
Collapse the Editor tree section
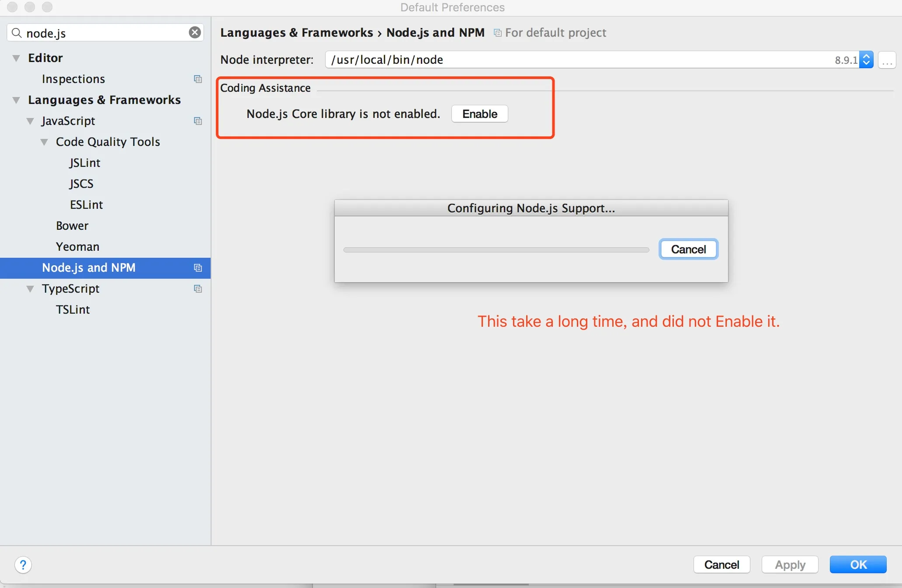tap(16, 58)
